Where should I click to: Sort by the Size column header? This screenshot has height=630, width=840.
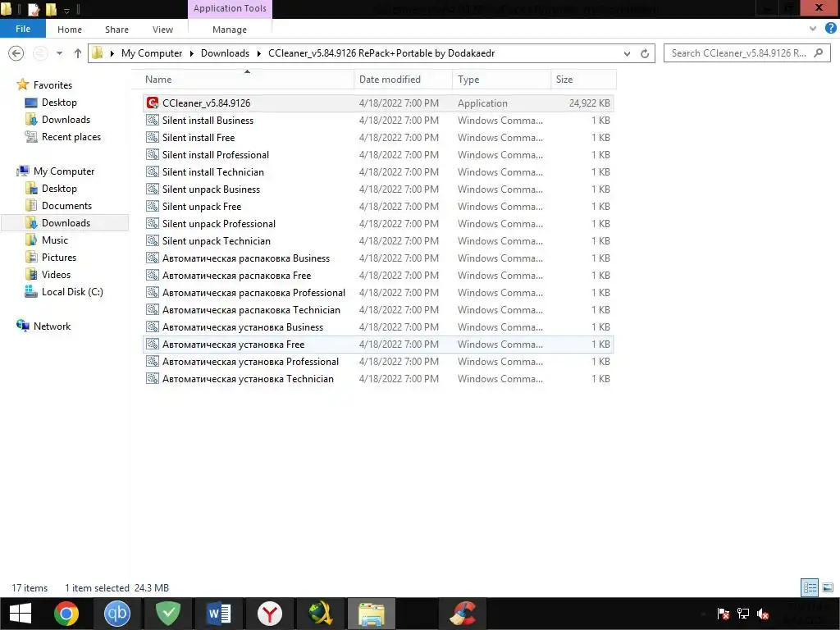pos(583,80)
